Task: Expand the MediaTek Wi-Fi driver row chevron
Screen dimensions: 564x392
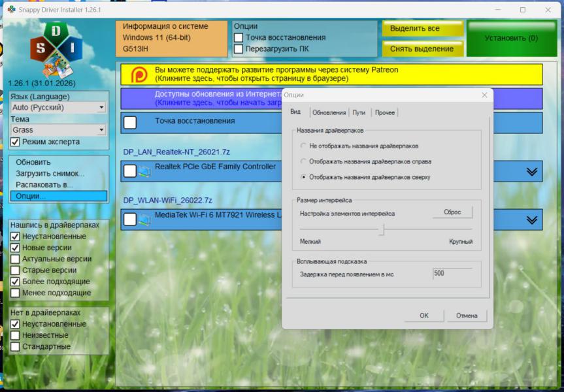Action: (531, 220)
